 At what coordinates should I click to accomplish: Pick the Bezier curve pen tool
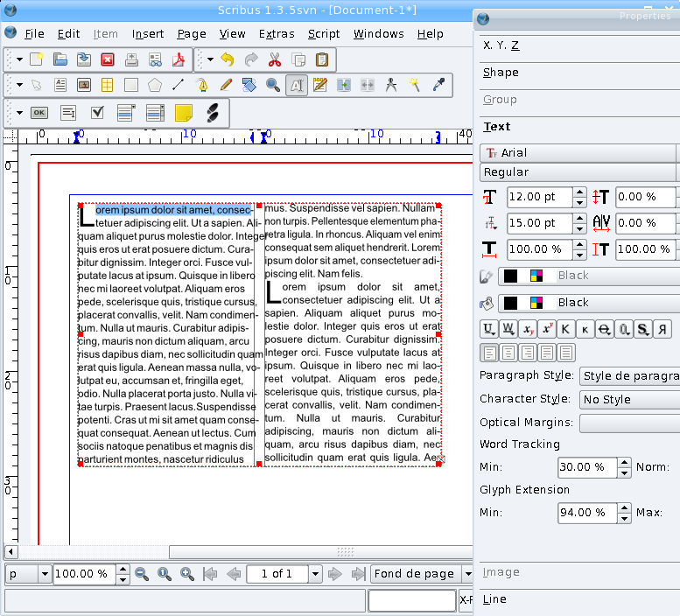click(202, 86)
